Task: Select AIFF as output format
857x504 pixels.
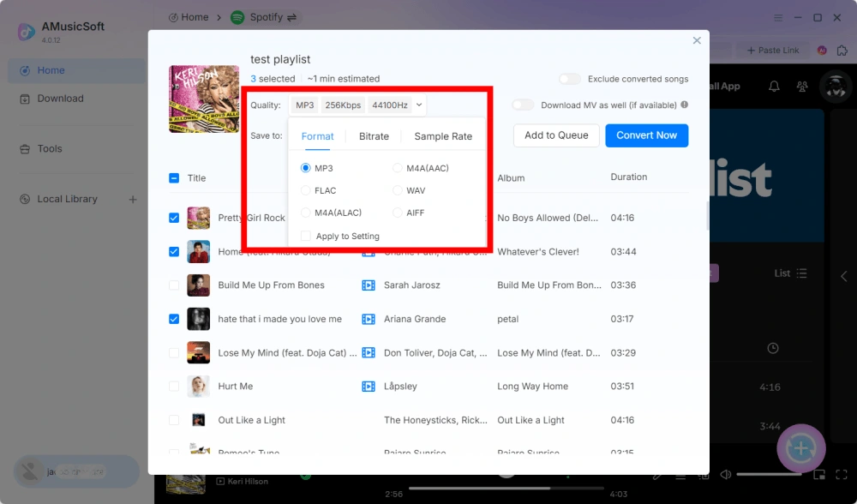Action: click(x=398, y=213)
